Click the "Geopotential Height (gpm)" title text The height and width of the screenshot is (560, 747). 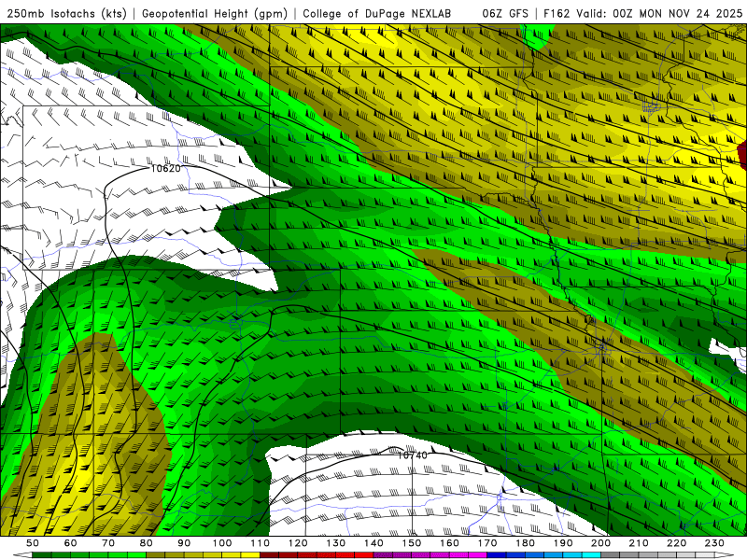tap(215, 14)
